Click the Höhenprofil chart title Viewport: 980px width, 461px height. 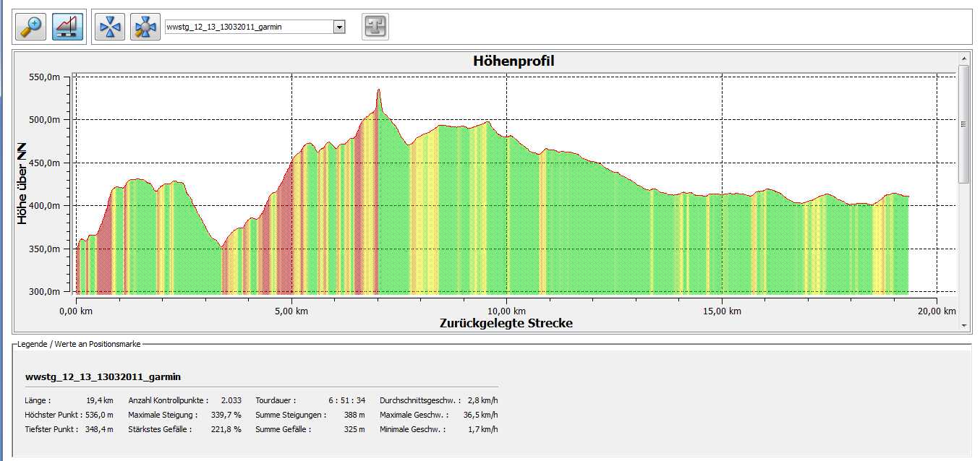coord(514,61)
